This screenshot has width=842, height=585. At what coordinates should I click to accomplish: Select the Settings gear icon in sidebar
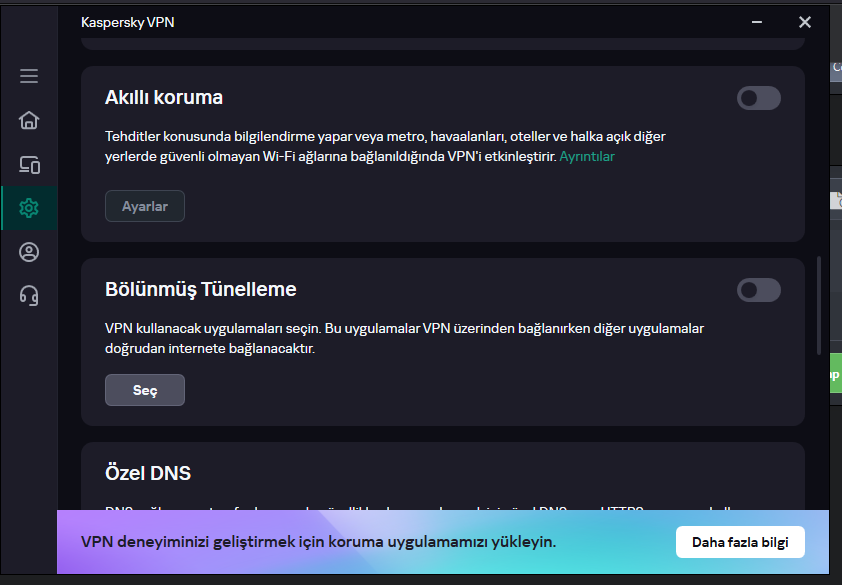[29, 208]
